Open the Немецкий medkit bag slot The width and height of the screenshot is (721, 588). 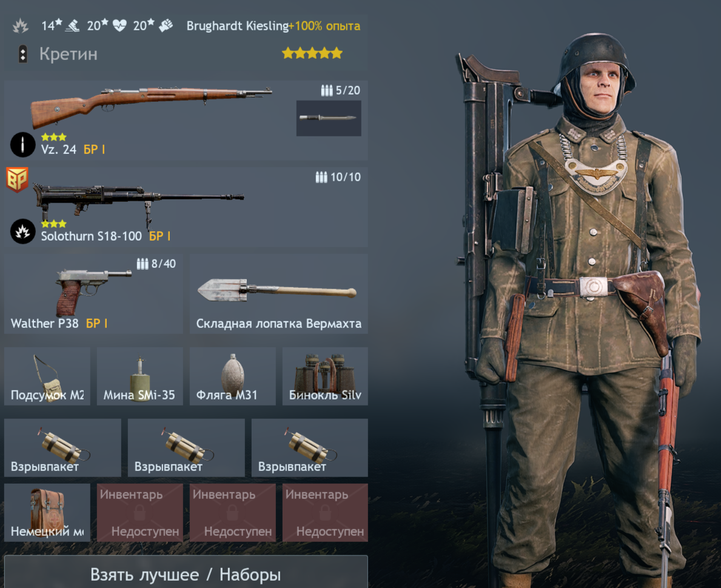(x=47, y=512)
